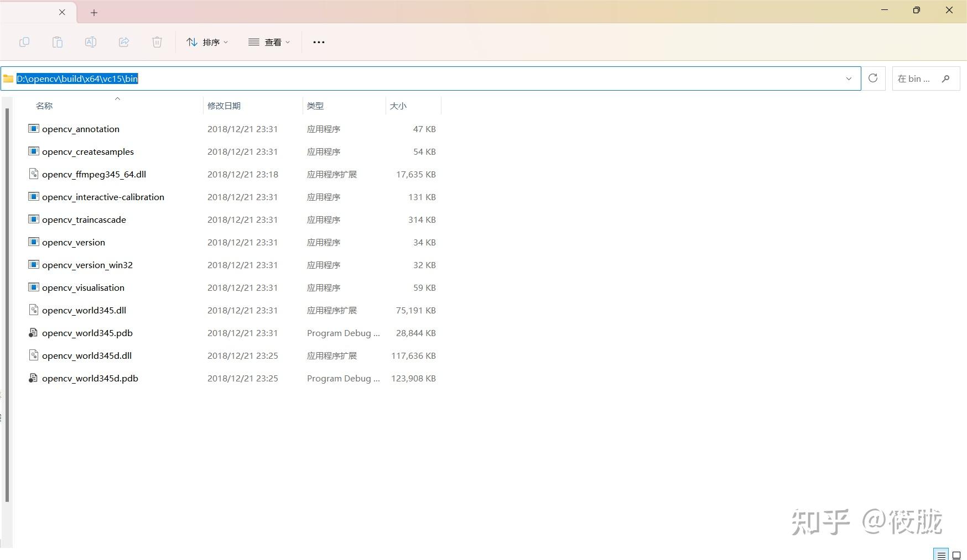This screenshot has height=560, width=967.
Task: Click file name opencv_world345d.pdb
Action: 90,378
